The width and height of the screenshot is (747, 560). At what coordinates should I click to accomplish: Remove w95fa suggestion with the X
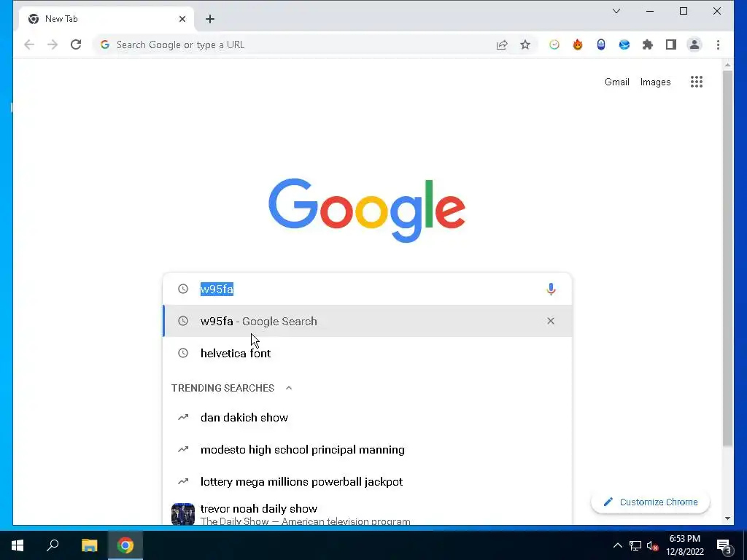tap(551, 321)
